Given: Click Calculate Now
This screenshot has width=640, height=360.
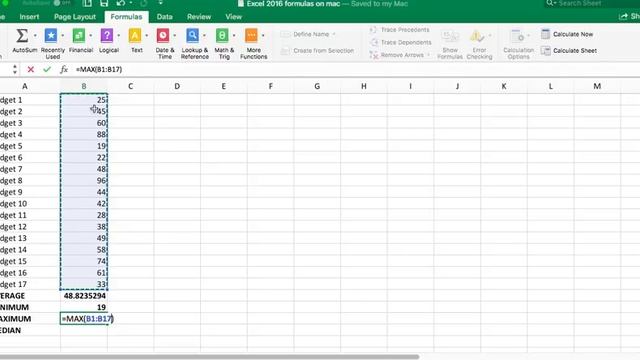Looking at the screenshot, I should coord(567,34).
